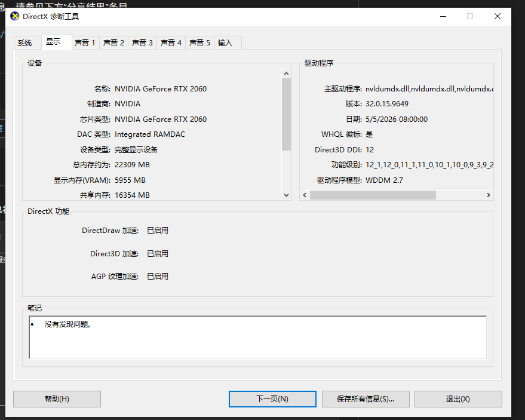Exit the tool via 退出(X)
Screen dimensions: 525x420
(x=458, y=399)
